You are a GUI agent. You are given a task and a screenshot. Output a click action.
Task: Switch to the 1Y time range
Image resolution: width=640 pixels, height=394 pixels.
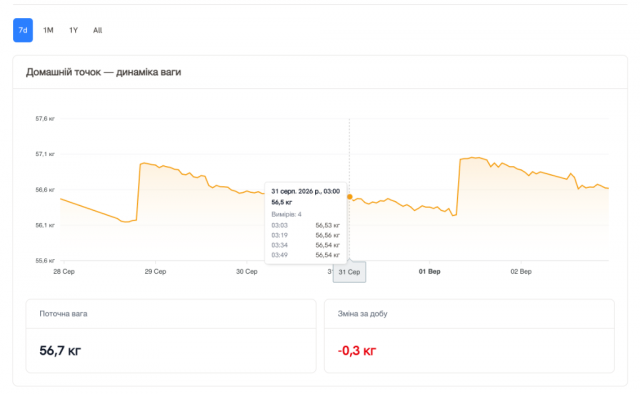pos(73,30)
